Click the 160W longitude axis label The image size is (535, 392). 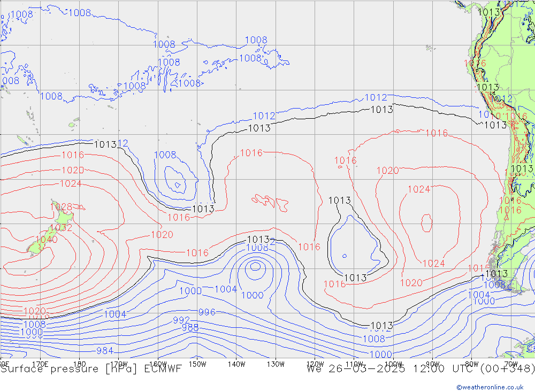158,364
